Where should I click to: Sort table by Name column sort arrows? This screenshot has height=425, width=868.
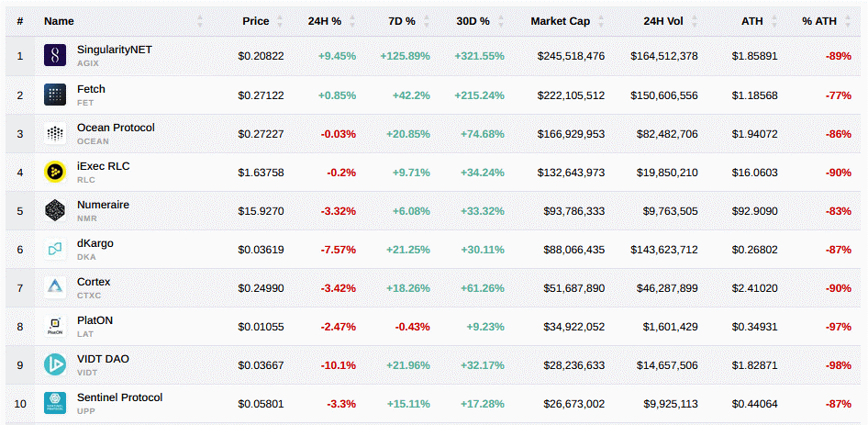pyautogui.click(x=200, y=21)
